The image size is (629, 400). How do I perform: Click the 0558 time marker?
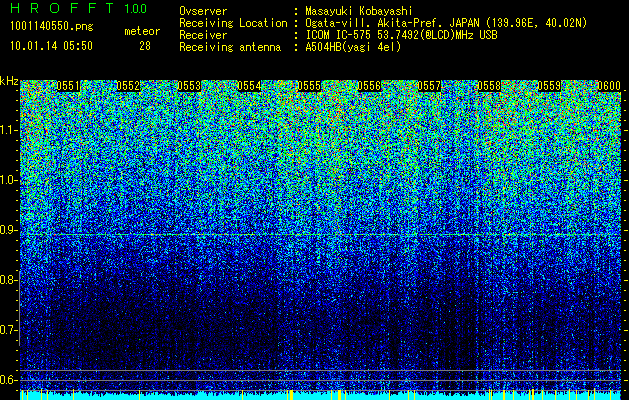click(x=489, y=86)
